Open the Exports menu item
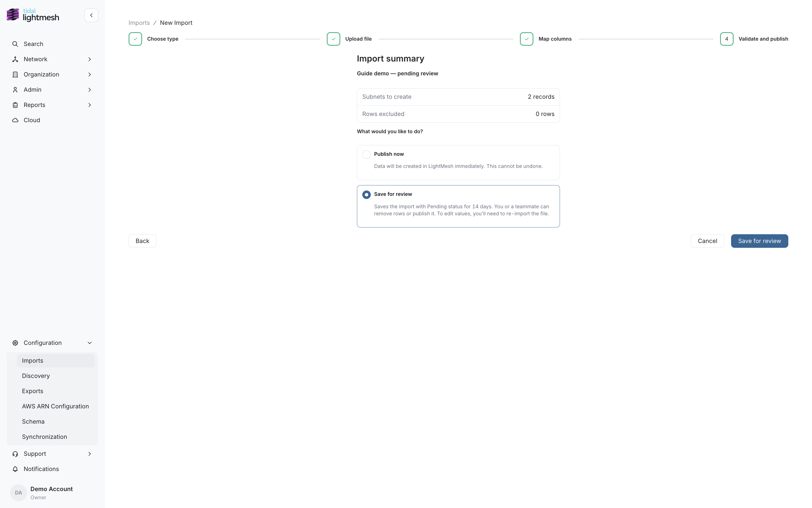The height and width of the screenshot is (508, 812). coord(56,391)
